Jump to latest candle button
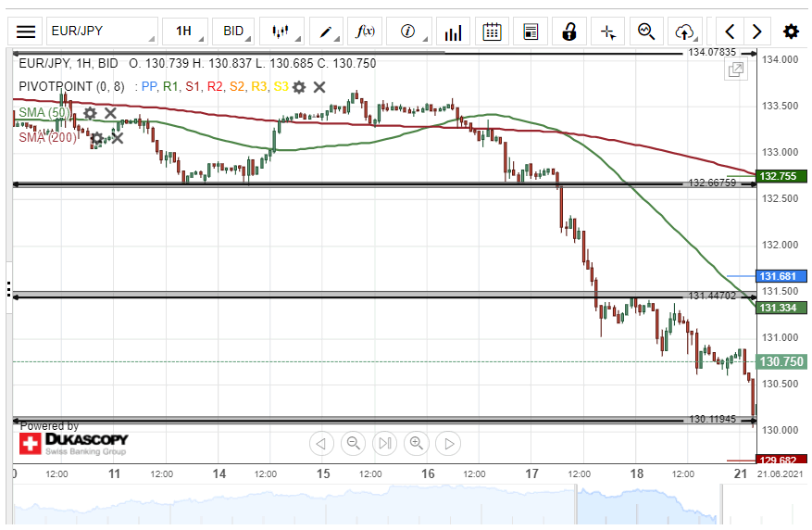Image resolution: width=812 pixels, height=530 pixels. tap(385, 444)
